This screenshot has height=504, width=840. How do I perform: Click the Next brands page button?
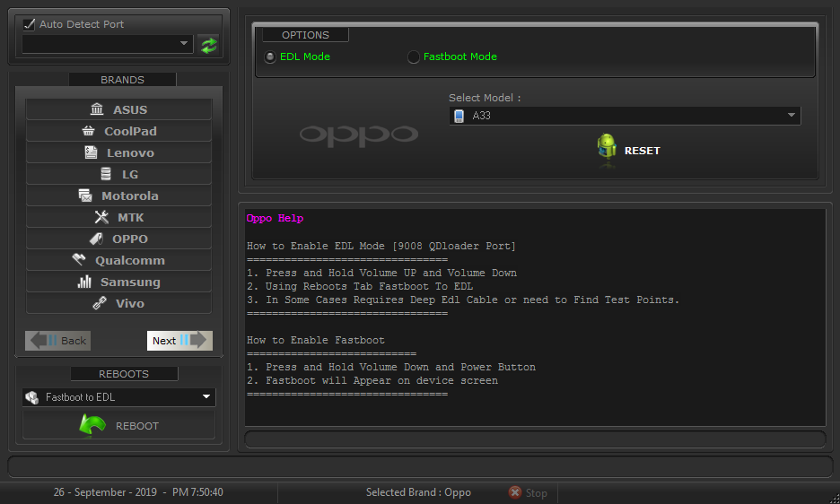pyautogui.click(x=179, y=341)
